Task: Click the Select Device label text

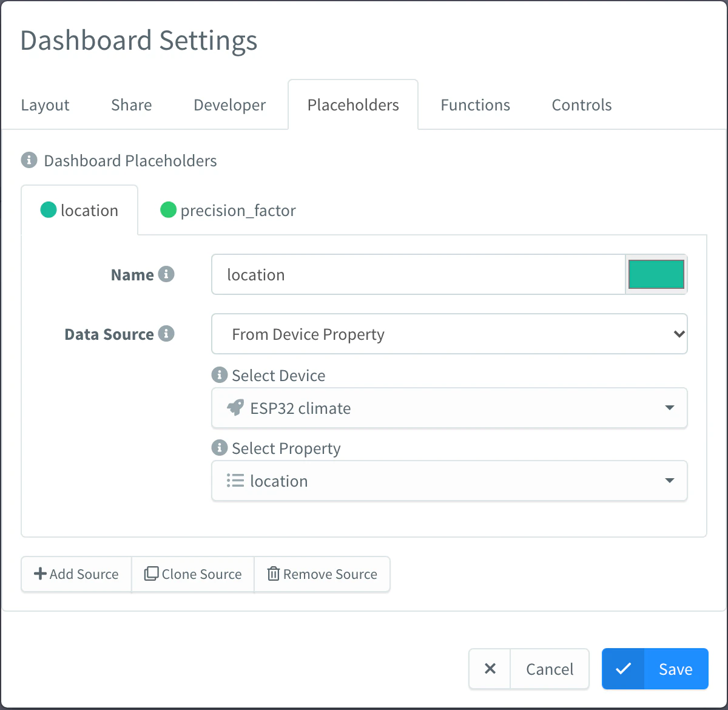Action: pyautogui.click(x=278, y=376)
